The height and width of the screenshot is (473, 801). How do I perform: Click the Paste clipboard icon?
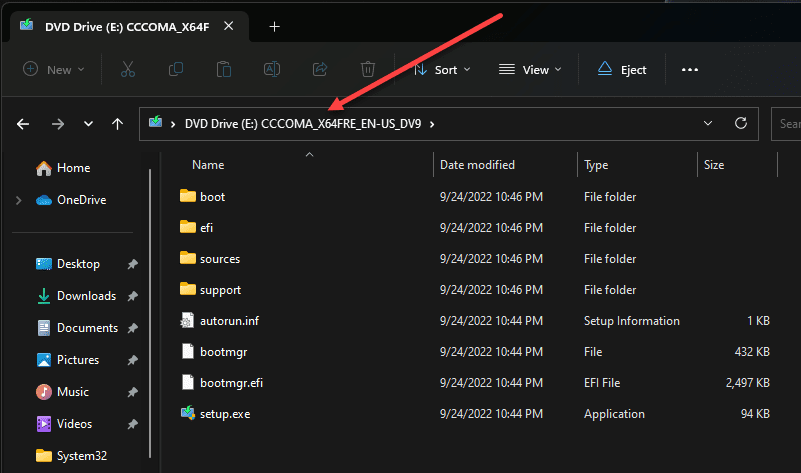pos(223,70)
